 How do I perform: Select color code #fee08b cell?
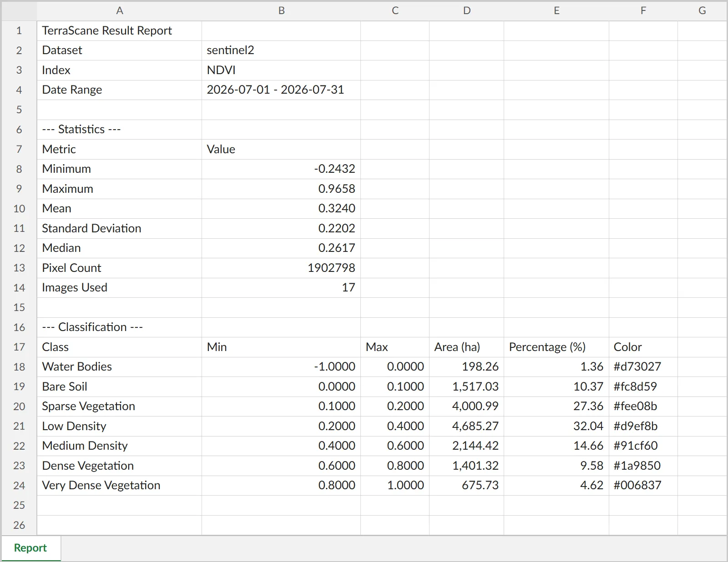[643, 406]
